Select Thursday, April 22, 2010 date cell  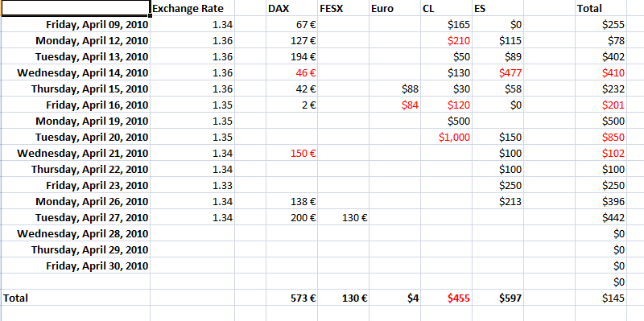(x=76, y=169)
